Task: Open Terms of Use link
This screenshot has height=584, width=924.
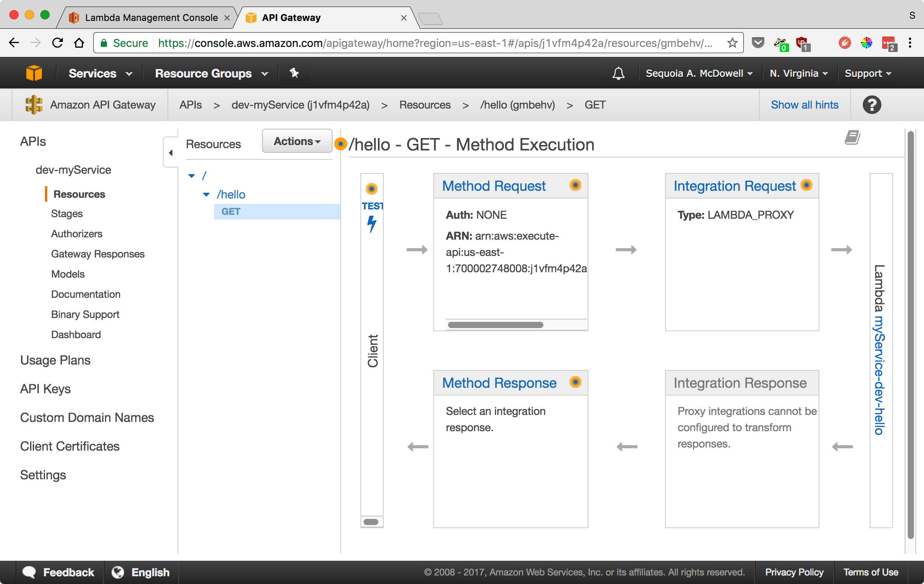Action: (x=871, y=572)
